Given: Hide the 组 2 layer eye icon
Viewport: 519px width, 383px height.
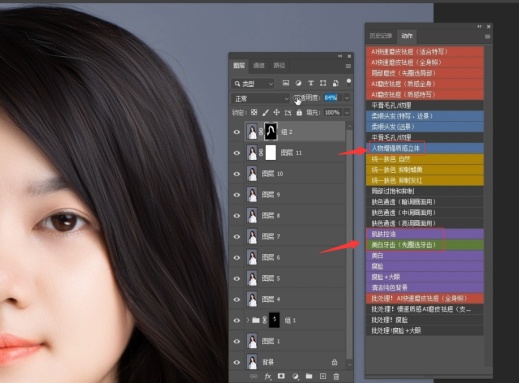Looking at the screenshot, I should [x=237, y=132].
